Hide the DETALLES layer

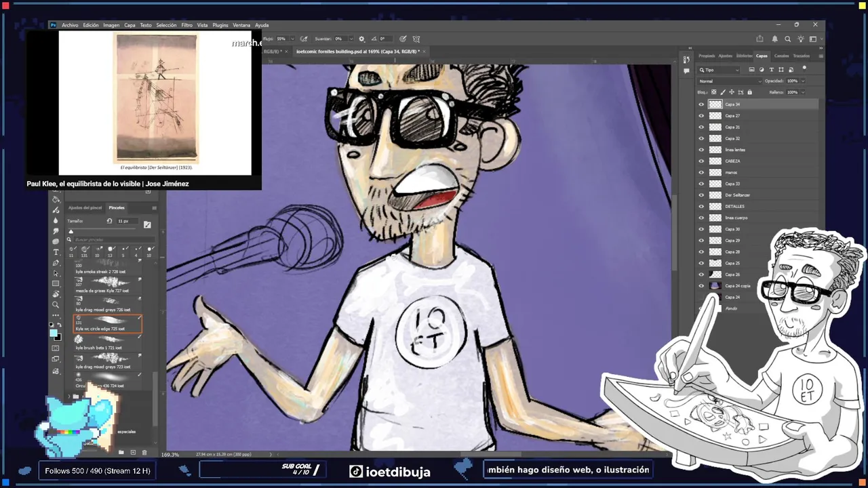click(x=701, y=206)
